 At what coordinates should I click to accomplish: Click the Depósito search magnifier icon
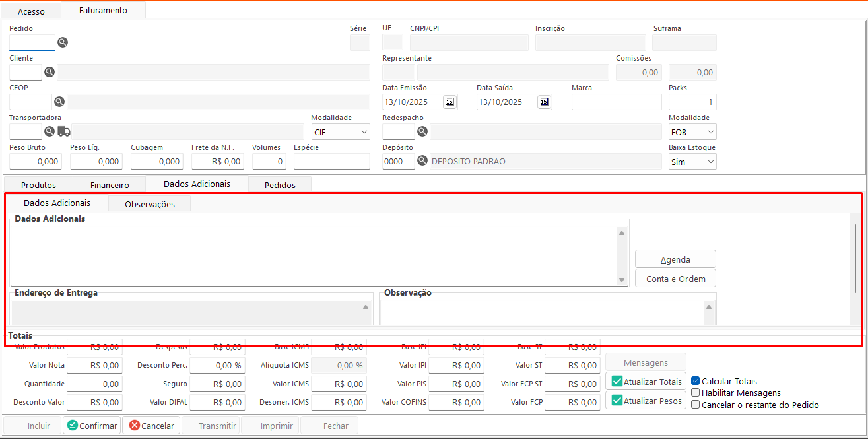tap(422, 161)
